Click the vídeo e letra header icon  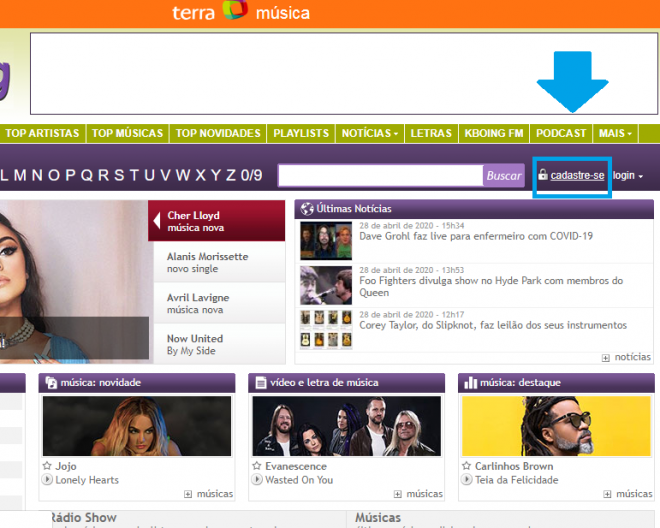pos(261,383)
